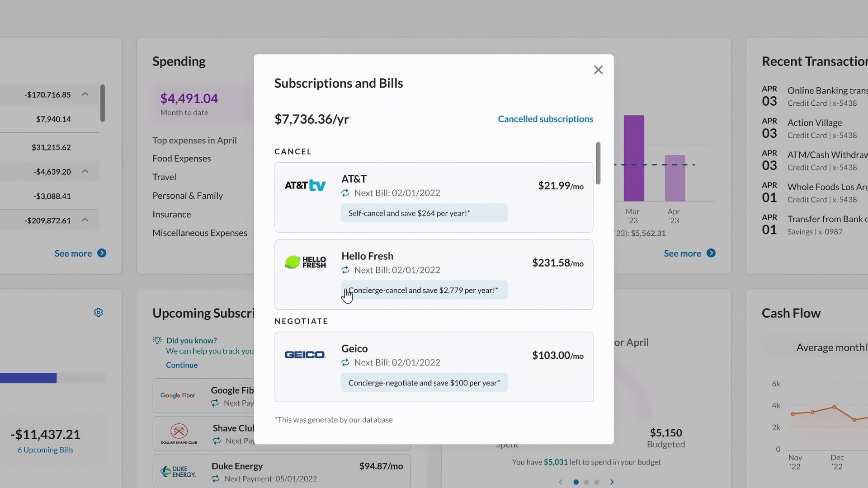Collapse the -$170,716.85 account section
The image size is (868, 488).
tap(85, 94)
